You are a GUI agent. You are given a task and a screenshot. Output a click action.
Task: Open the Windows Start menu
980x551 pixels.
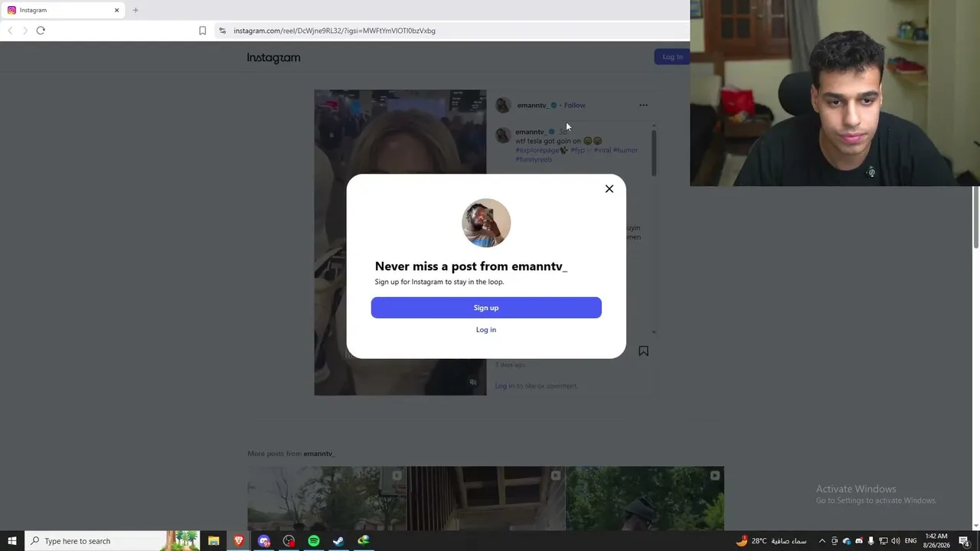(x=12, y=541)
